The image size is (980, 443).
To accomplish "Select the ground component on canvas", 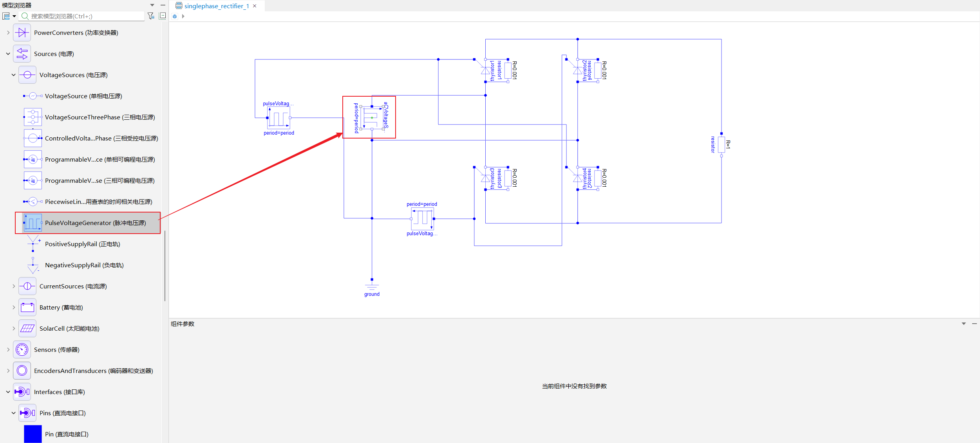I will [372, 285].
